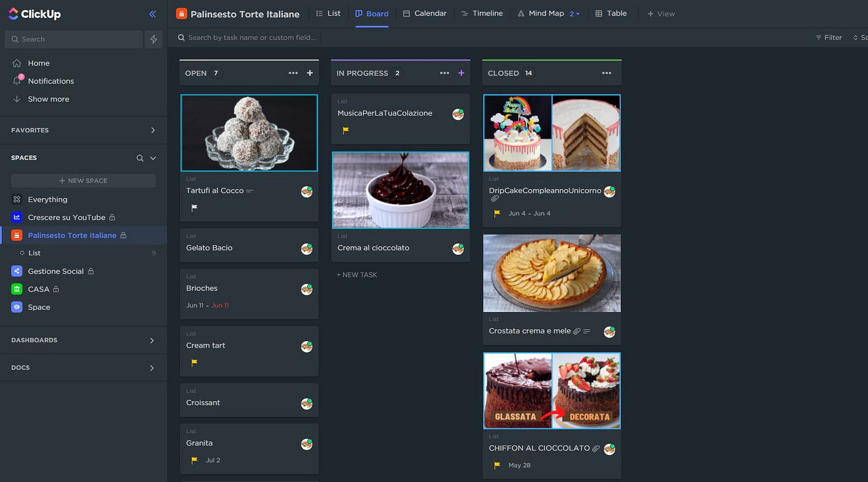This screenshot has width=868, height=482.
Task: Click + NEW TASK under IN PROGRESS
Action: tap(357, 275)
